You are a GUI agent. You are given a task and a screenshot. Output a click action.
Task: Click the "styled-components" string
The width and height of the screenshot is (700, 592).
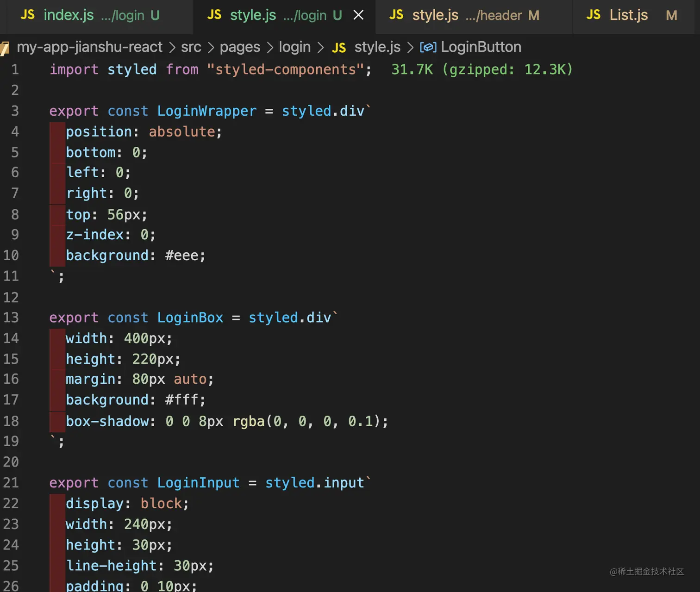pos(286,69)
